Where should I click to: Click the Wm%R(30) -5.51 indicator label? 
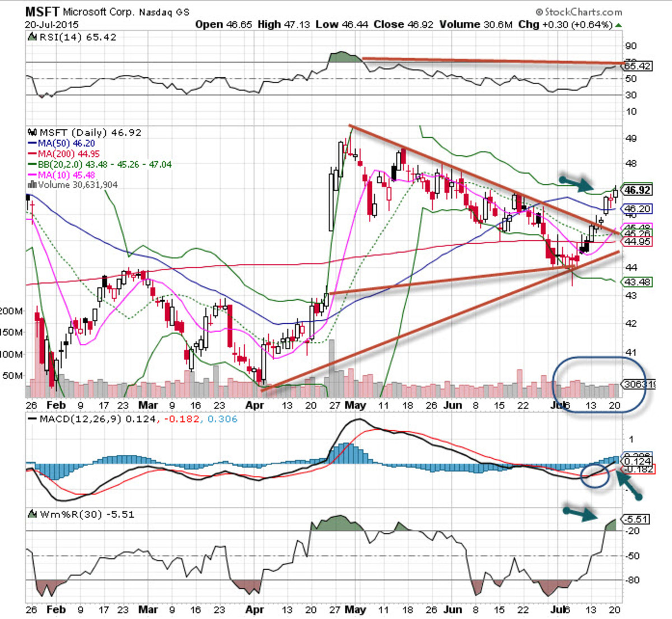point(82,514)
